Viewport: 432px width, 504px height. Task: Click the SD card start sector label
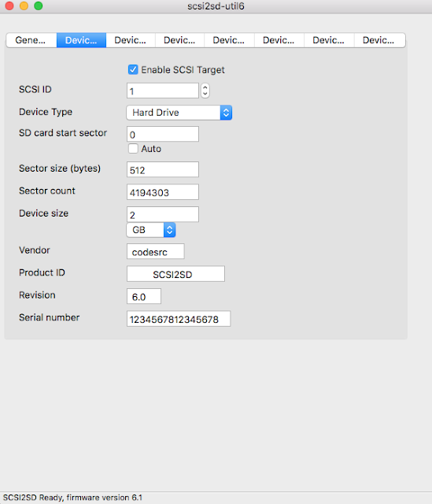tap(63, 133)
